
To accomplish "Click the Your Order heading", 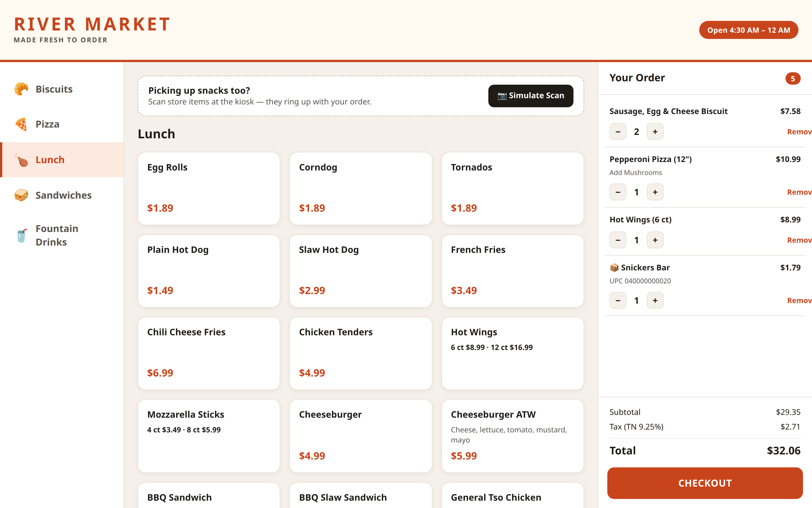I will coord(637,78).
